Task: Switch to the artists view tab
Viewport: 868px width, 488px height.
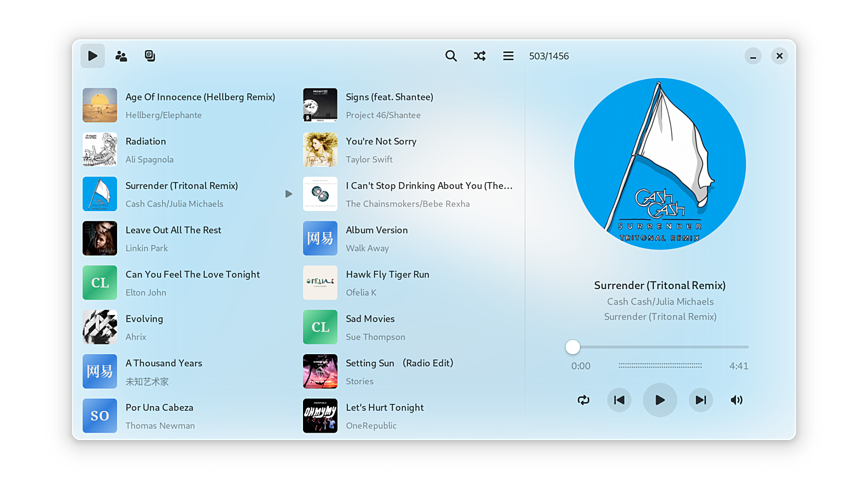Action: 121,56
